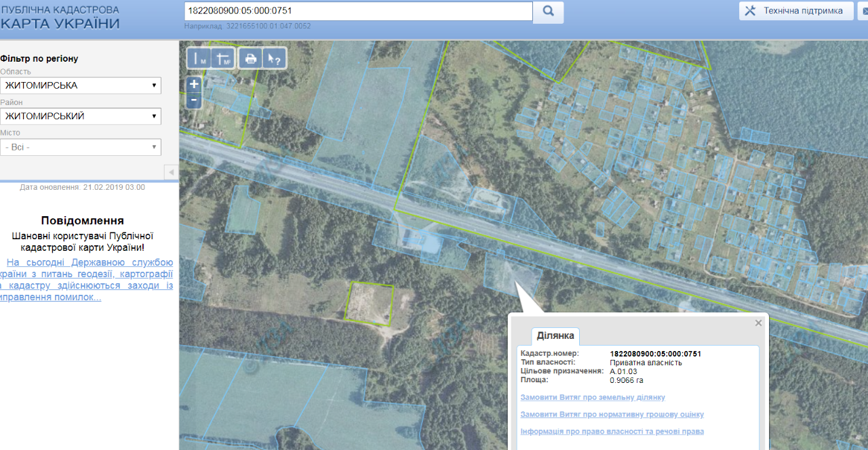Screen dimensions: 868x450
Task: Switch to the Ділянка tab in popup
Action: [555, 335]
